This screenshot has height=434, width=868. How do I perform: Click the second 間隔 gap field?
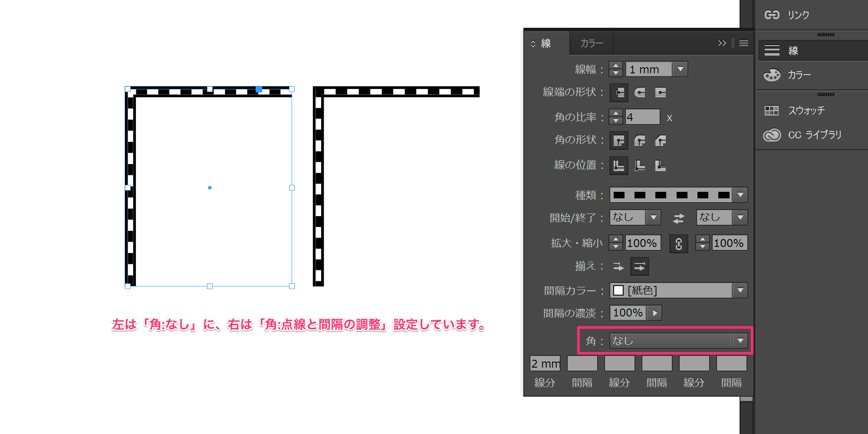pyautogui.click(x=657, y=363)
